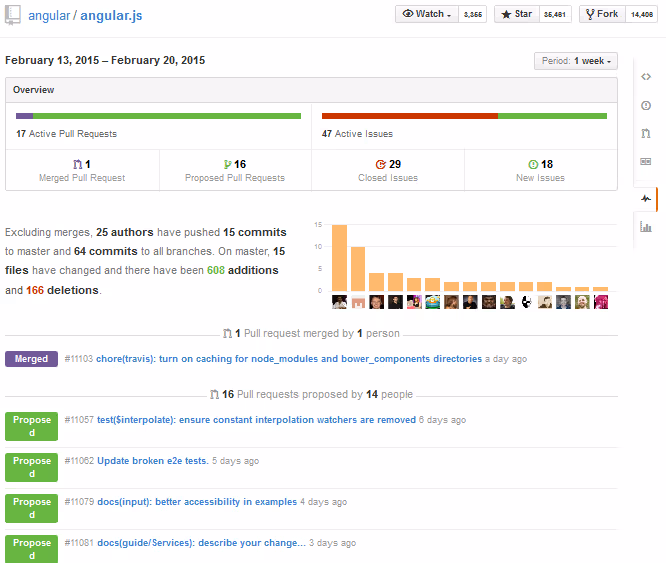Click the last pink contributor avatar
This screenshot has width=666, height=563.
601,302
